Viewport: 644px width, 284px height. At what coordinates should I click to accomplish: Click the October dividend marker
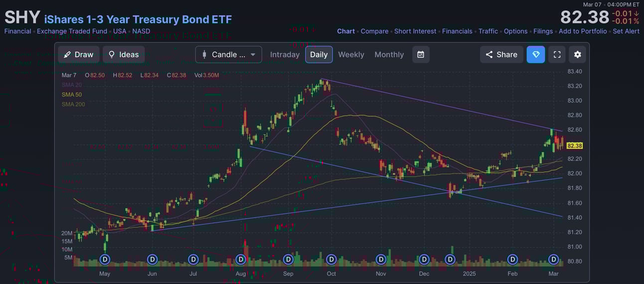[x=331, y=260]
